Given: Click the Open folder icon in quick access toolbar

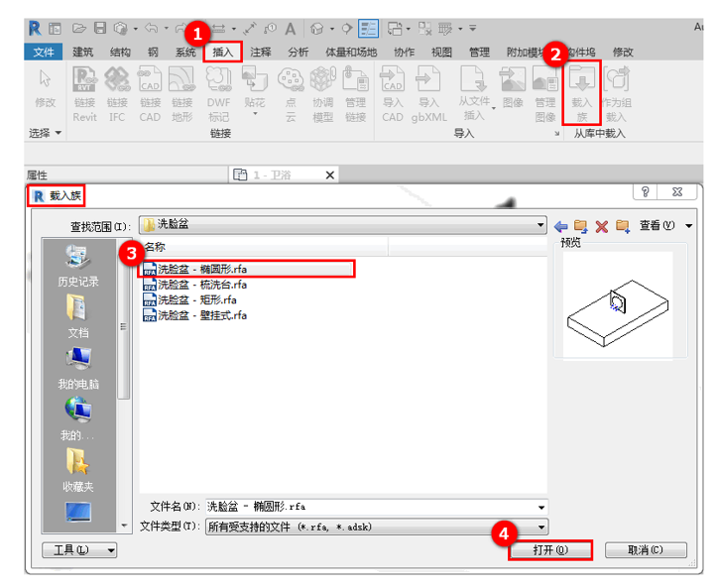Looking at the screenshot, I should point(78,29).
